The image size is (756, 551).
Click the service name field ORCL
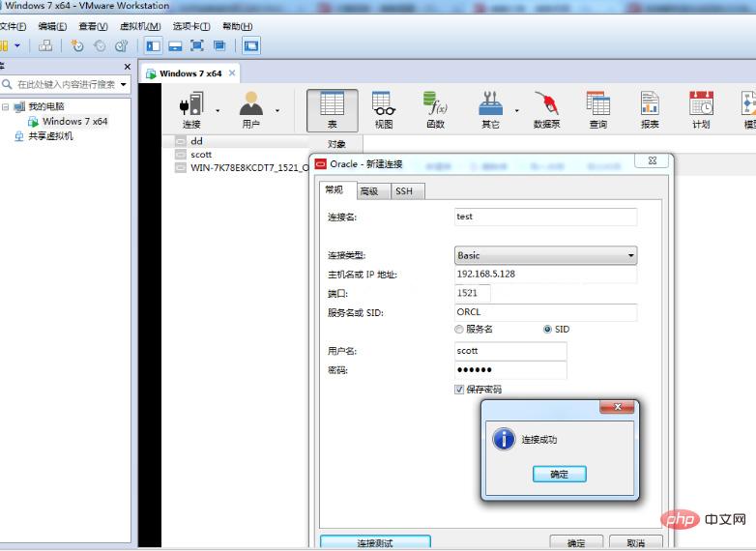tap(546, 312)
